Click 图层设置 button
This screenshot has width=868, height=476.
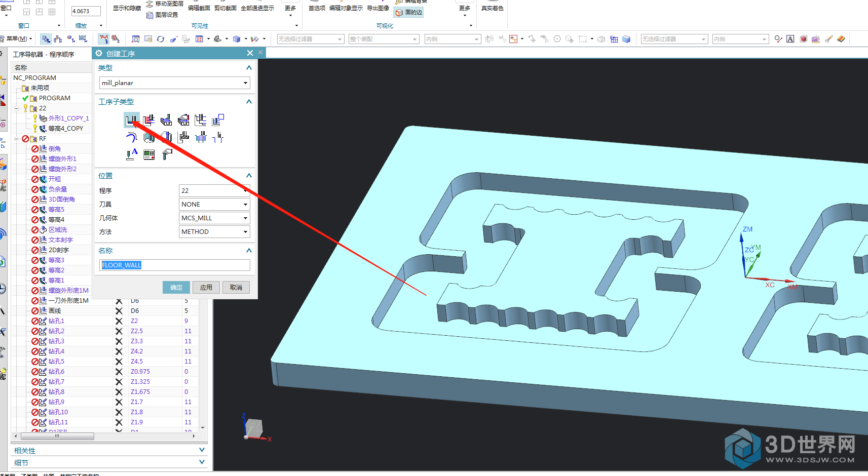coord(162,15)
